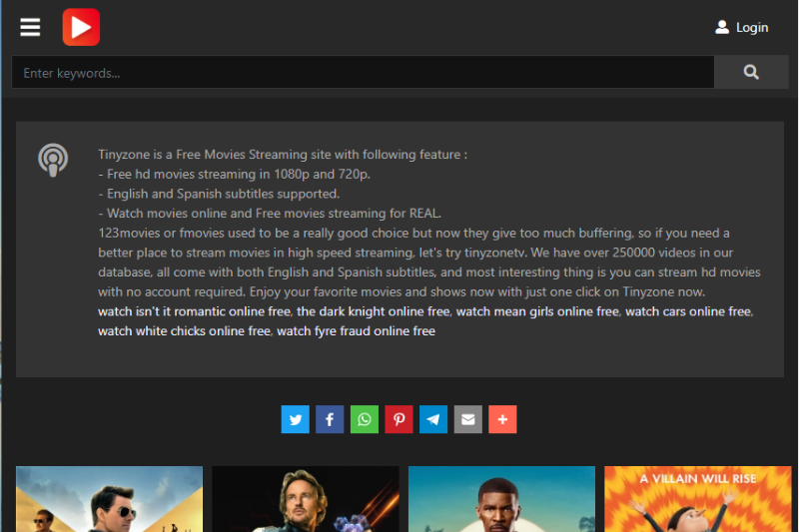The height and width of the screenshot is (532, 799).
Task: Click the user profile icon beside Login
Action: click(722, 28)
